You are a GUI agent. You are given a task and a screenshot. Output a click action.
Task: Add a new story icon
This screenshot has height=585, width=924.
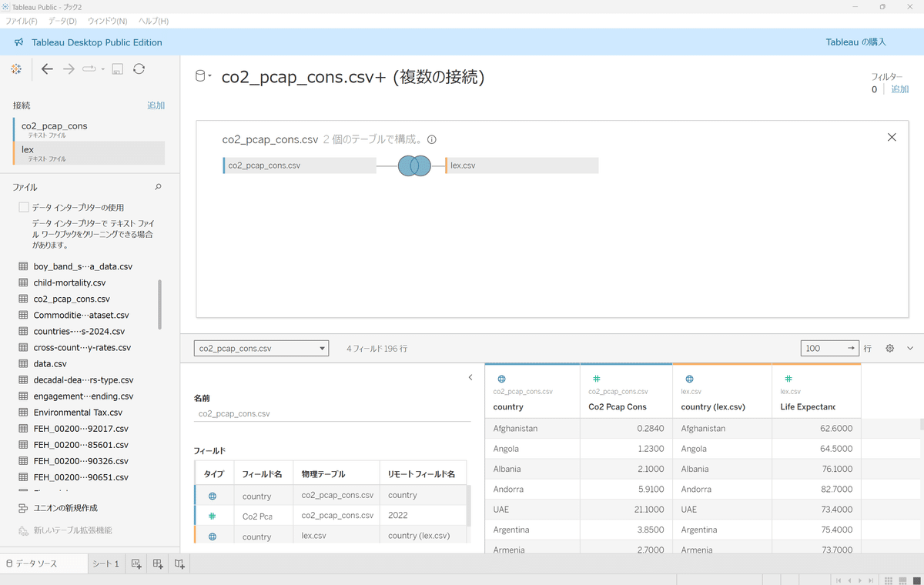179,564
